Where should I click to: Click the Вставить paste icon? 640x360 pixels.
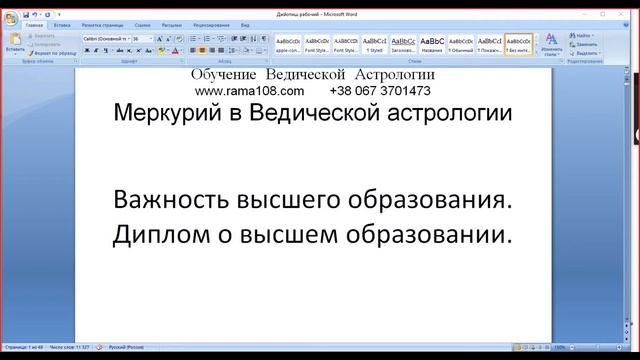15,39
